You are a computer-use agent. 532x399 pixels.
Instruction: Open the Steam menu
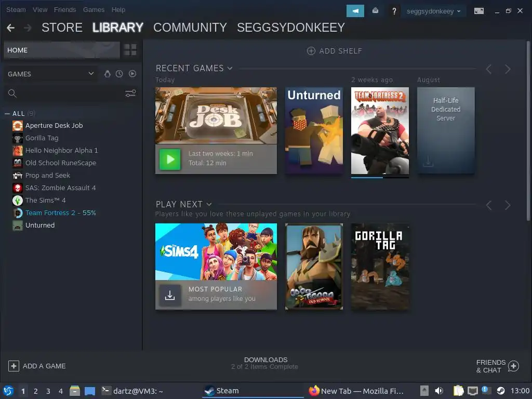pos(16,10)
